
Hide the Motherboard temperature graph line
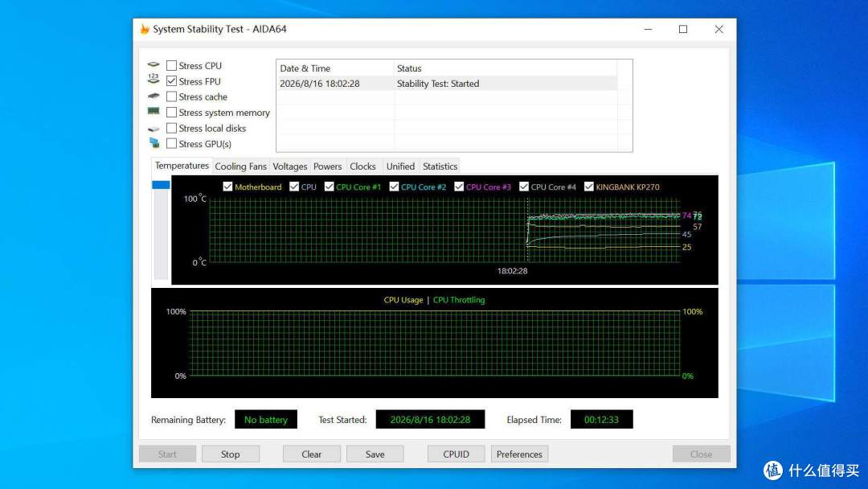(227, 187)
